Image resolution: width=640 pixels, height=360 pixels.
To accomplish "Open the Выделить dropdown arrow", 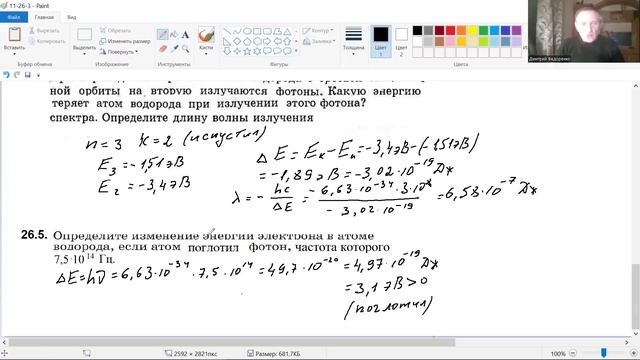I will coord(84,54).
